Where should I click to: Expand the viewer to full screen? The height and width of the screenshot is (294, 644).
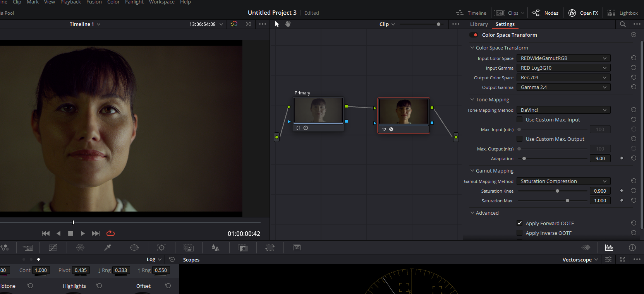coord(248,24)
